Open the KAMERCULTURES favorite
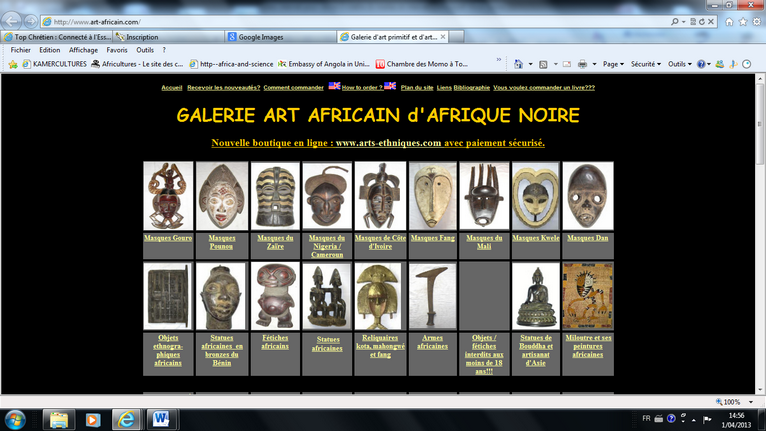The image size is (766, 431). coord(55,64)
